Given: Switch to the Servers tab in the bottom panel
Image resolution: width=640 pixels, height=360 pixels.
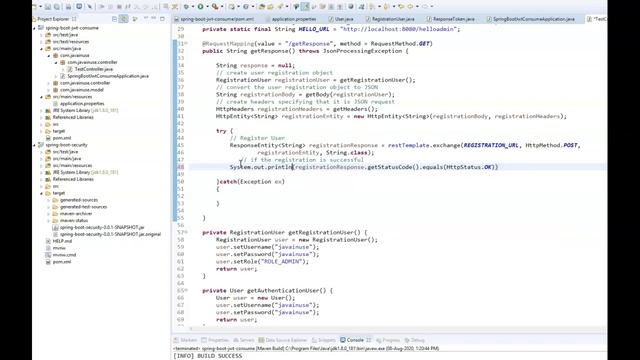Looking at the screenshot, I should coord(244,340).
